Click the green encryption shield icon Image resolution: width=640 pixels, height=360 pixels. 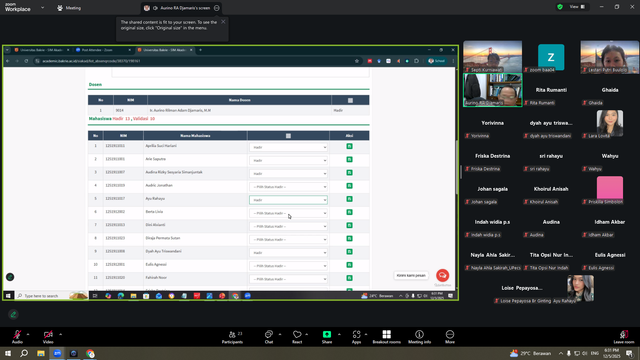click(560, 7)
